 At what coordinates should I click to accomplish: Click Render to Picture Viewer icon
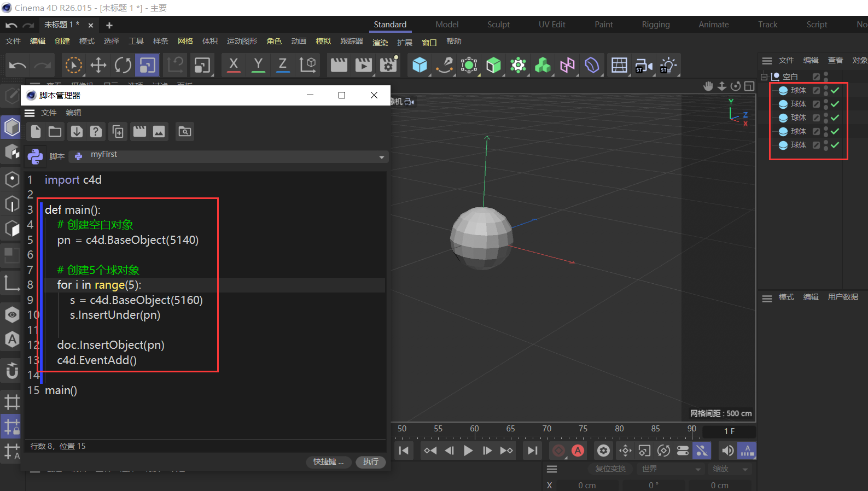tap(364, 66)
